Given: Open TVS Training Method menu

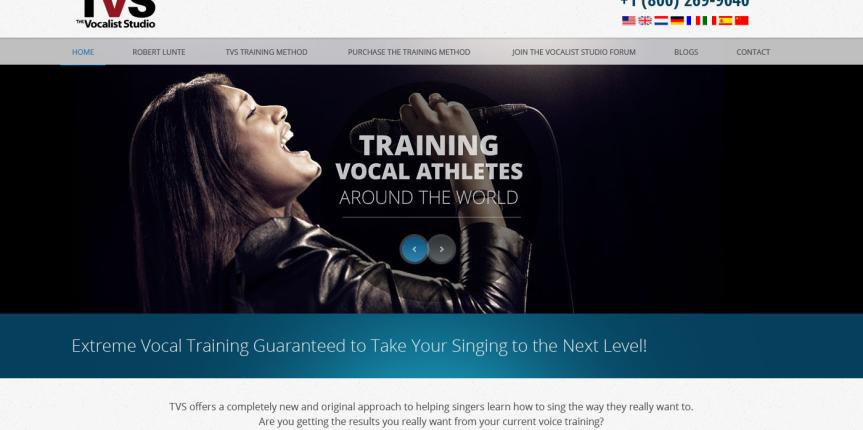Looking at the screenshot, I should pyautogui.click(x=266, y=52).
